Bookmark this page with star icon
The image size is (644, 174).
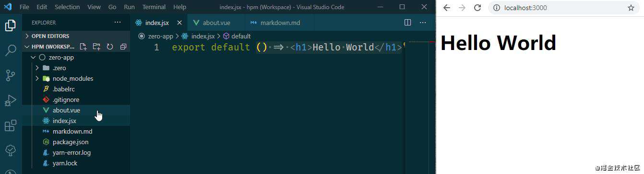point(631,8)
